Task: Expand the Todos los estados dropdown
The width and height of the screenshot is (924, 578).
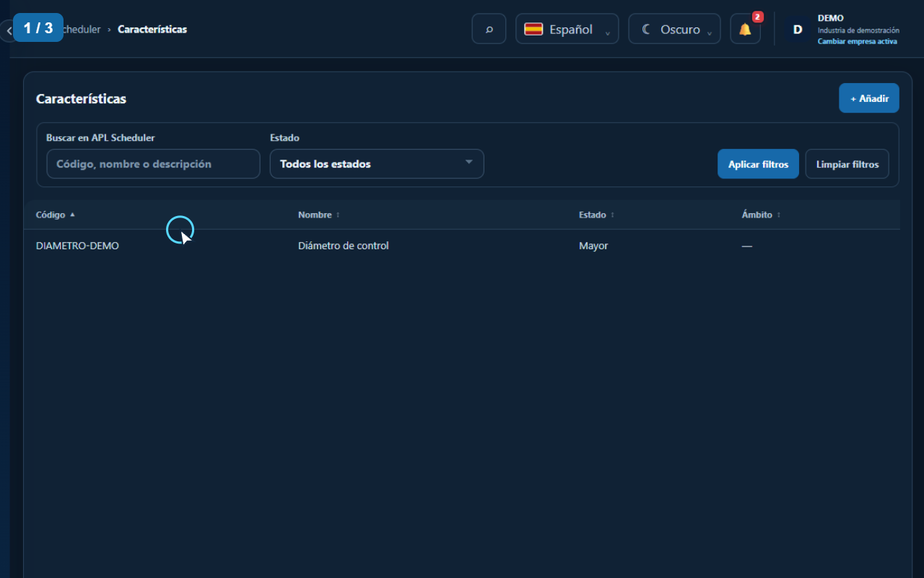Action: [377, 164]
